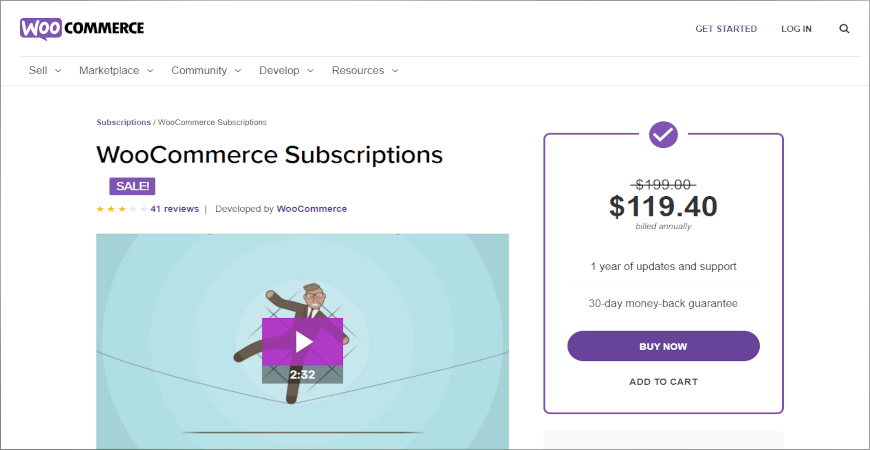Open the WooCommerce developer link
The image size is (870, 450).
click(312, 209)
